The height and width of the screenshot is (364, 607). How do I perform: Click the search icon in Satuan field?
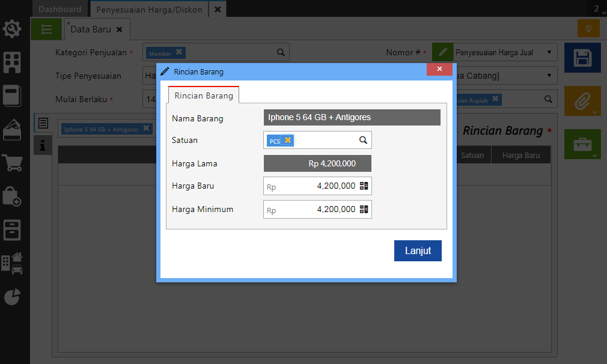point(363,140)
